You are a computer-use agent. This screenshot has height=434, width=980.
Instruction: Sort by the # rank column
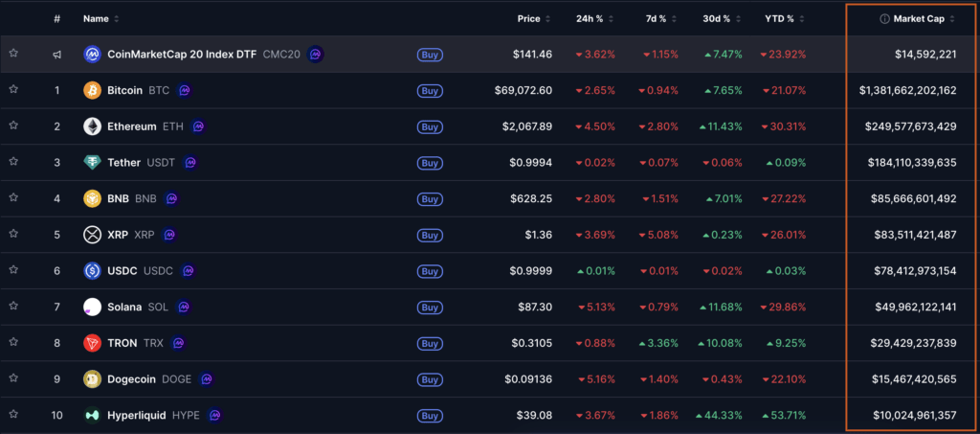point(57,19)
